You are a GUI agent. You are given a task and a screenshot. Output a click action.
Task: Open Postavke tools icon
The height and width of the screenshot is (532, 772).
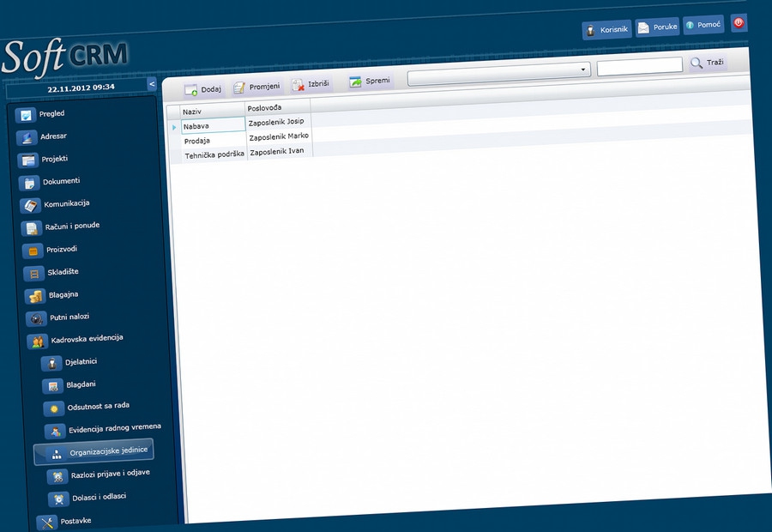tap(47, 523)
